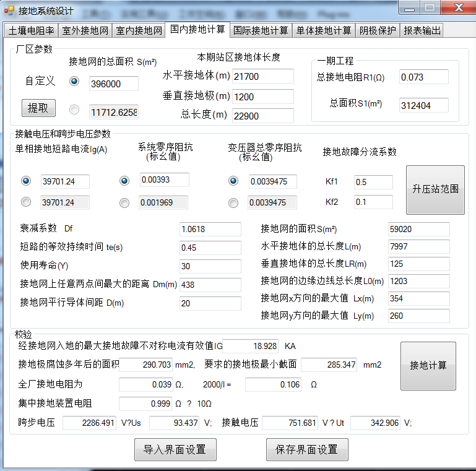
Task: Open the 单体接地计算 tab
Action: tap(324, 30)
